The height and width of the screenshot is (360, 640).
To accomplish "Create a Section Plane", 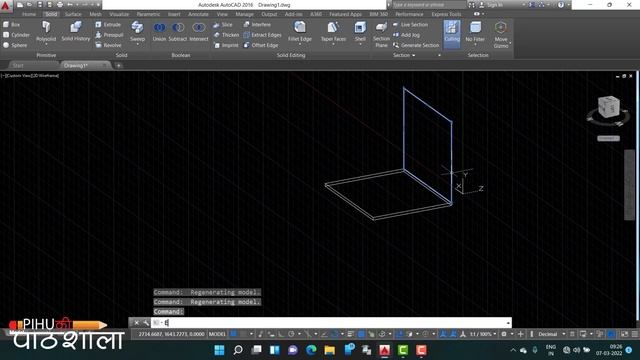I will point(381,34).
